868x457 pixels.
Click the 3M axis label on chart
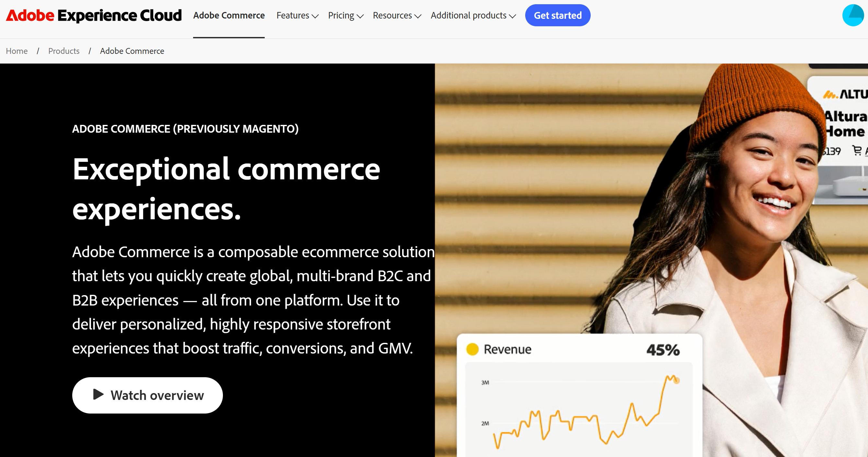click(x=485, y=382)
